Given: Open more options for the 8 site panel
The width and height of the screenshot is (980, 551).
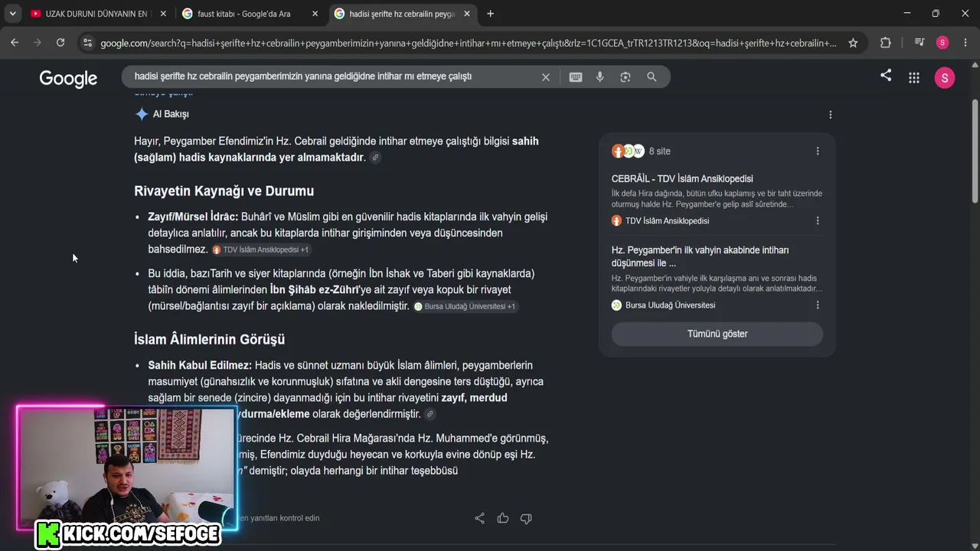Looking at the screenshot, I should [818, 152].
